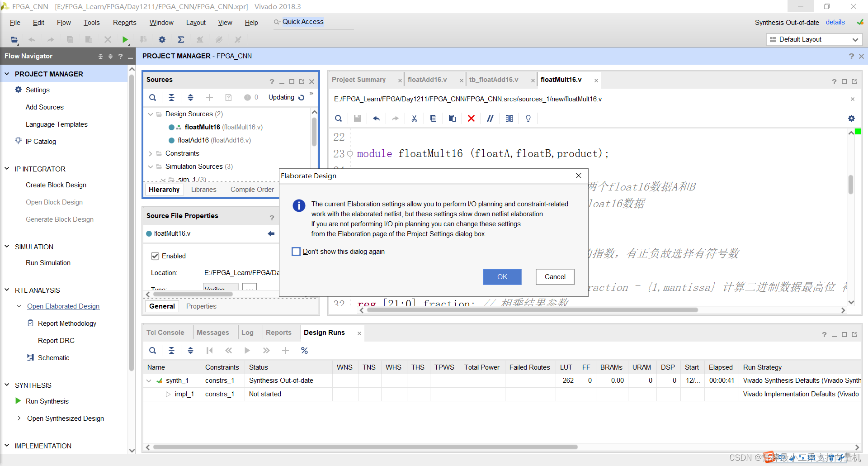Copy using the editor copy icon

point(433,119)
